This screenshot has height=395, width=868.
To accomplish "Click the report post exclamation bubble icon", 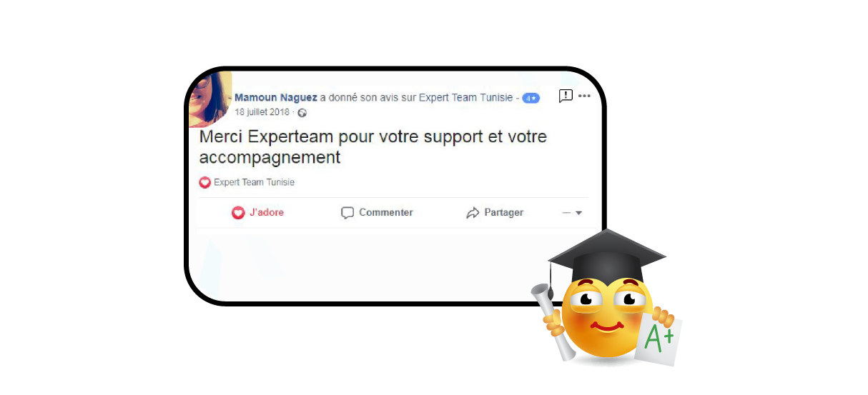I will (565, 96).
